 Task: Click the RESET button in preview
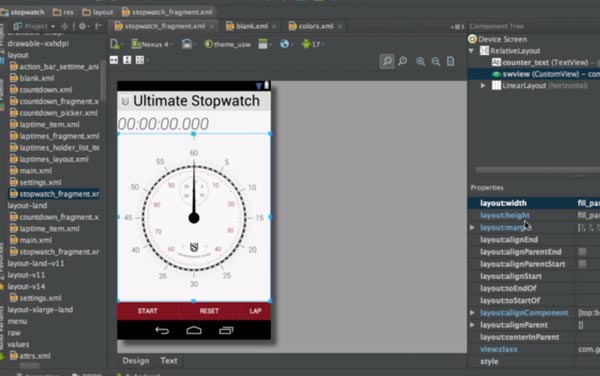tap(209, 311)
